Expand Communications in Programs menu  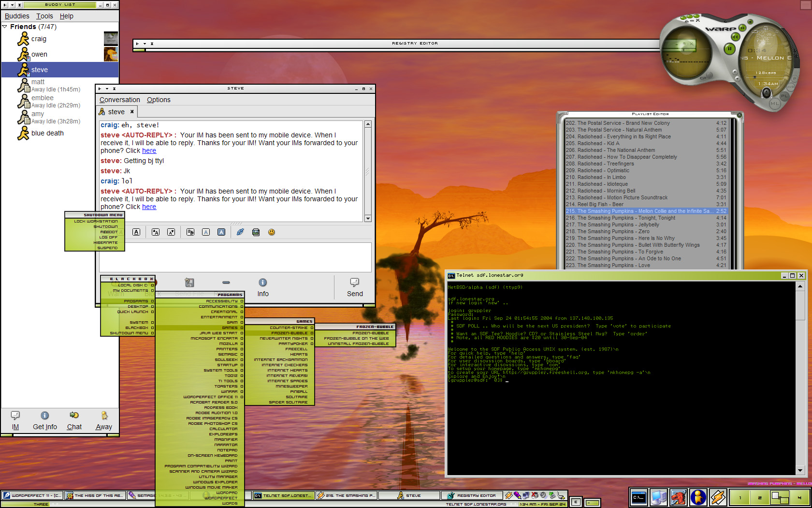coord(200,307)
